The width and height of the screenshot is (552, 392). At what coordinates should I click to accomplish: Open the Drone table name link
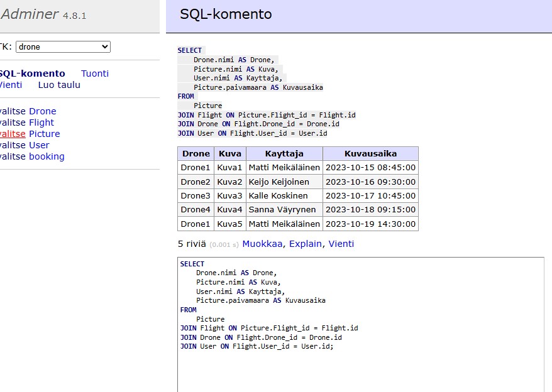[x=42, y=111]
